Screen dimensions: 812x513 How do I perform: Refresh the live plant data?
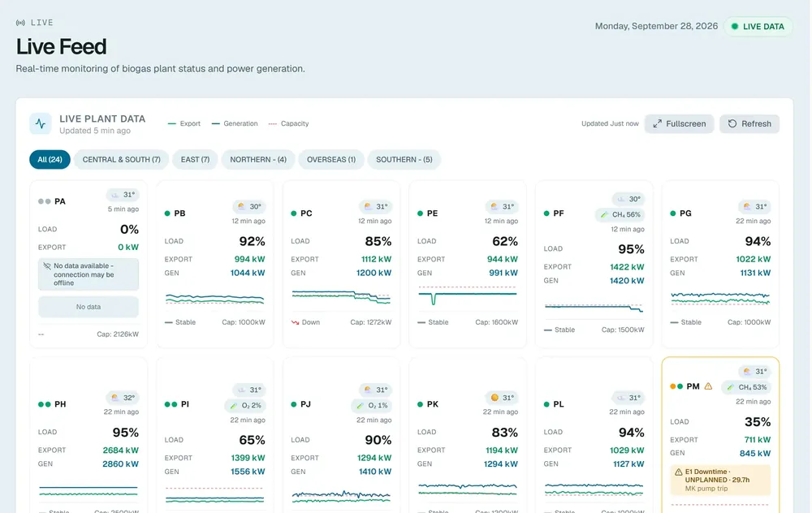(749, 123)
